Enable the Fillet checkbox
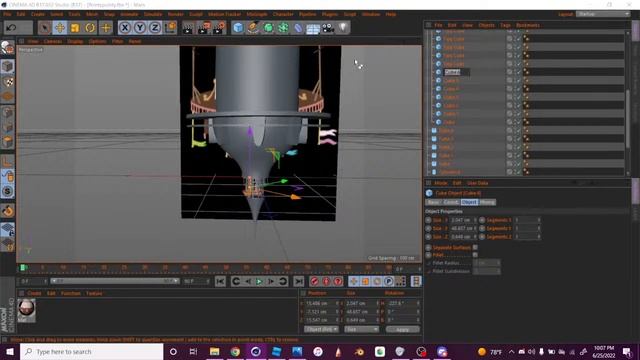The width and height of the screenshot is (640, 360). tap(475, 255)
